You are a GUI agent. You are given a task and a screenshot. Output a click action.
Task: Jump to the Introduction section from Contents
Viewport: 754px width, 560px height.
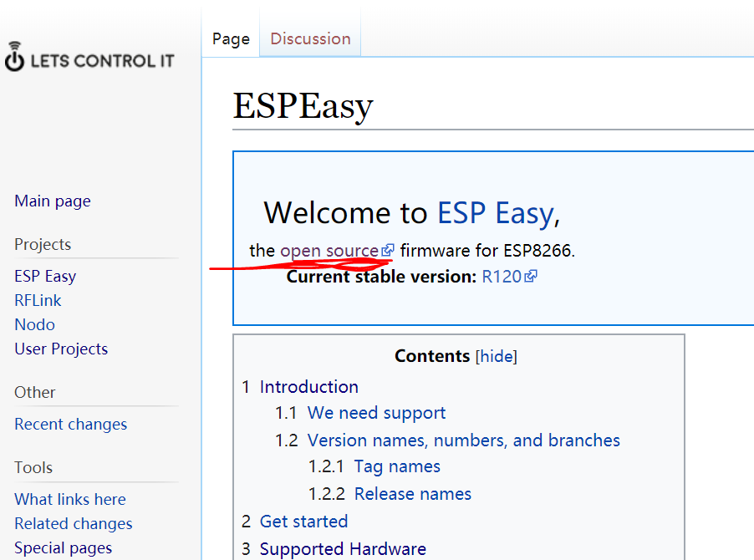coord(309,386)
